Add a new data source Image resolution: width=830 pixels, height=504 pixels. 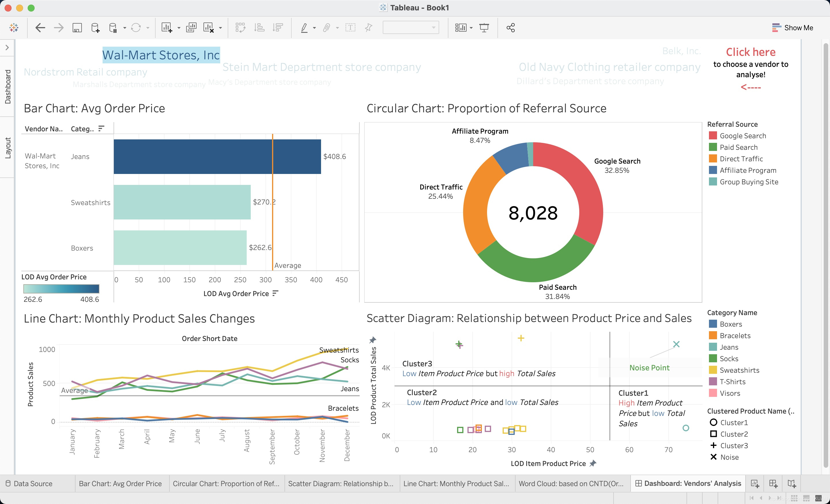95,28
